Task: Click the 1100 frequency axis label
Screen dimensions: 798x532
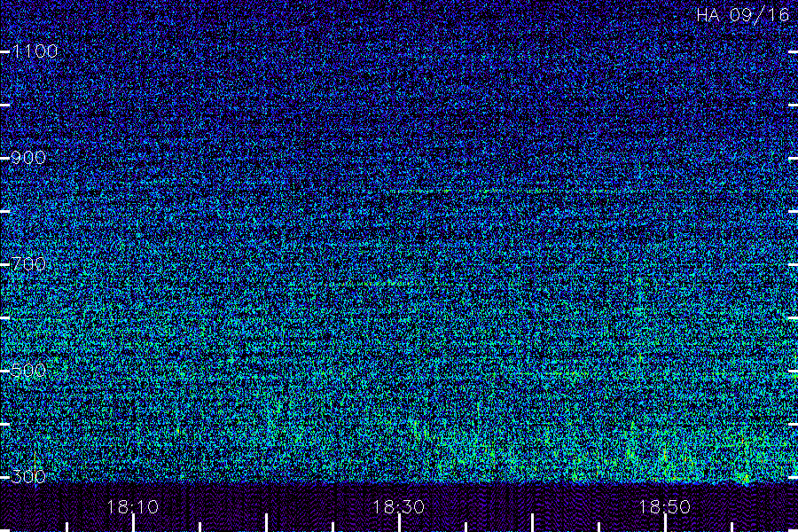Action: (x=35, y=51)
